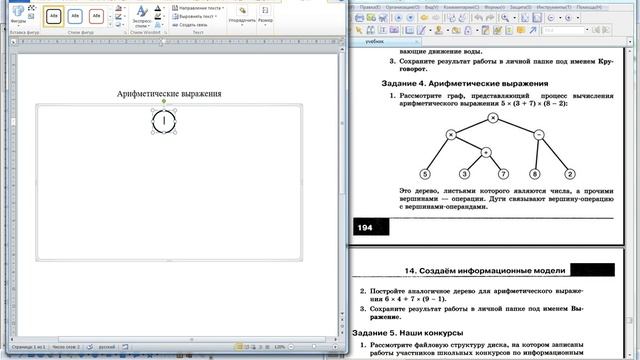Open the shape fill color menu
The image size is (640, 360).
click(119, 8)
